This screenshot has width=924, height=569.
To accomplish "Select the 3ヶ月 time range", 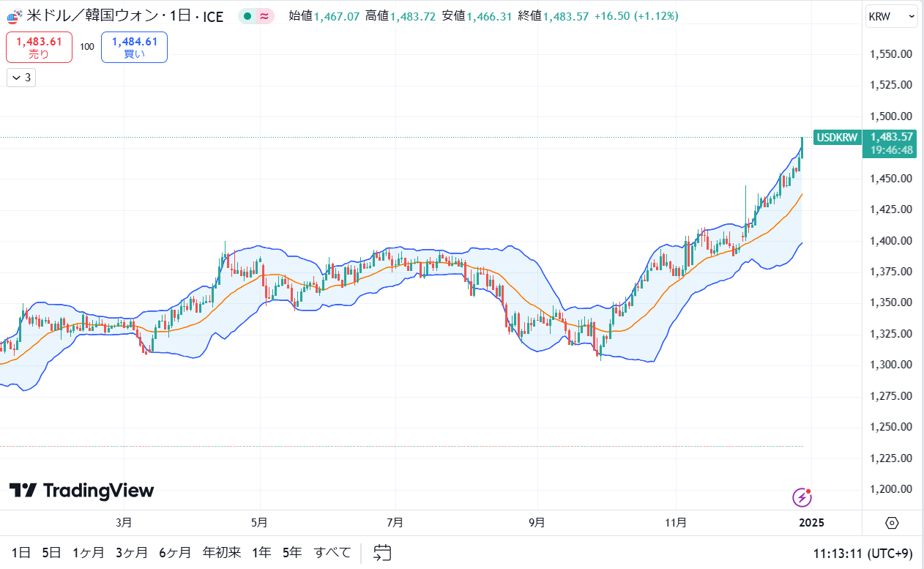I will (x=131, y=552).
